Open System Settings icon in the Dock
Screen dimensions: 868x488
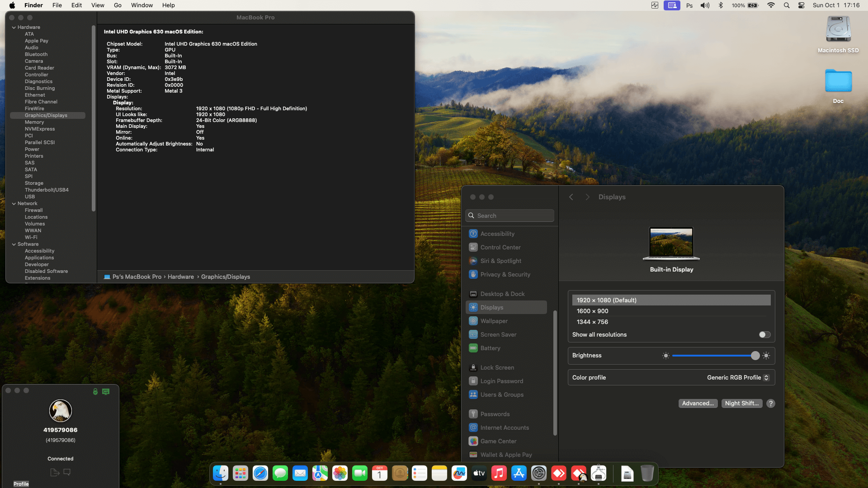[539, 473]
